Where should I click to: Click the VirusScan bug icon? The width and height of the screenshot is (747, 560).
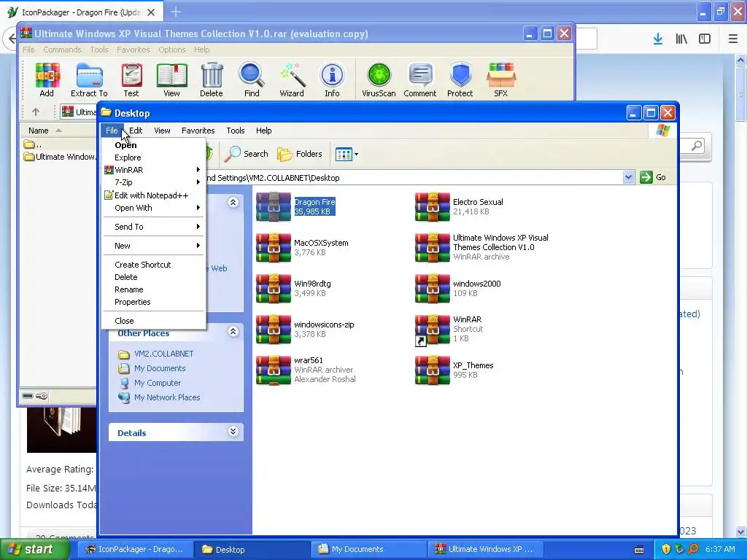(x=379, y=80)
